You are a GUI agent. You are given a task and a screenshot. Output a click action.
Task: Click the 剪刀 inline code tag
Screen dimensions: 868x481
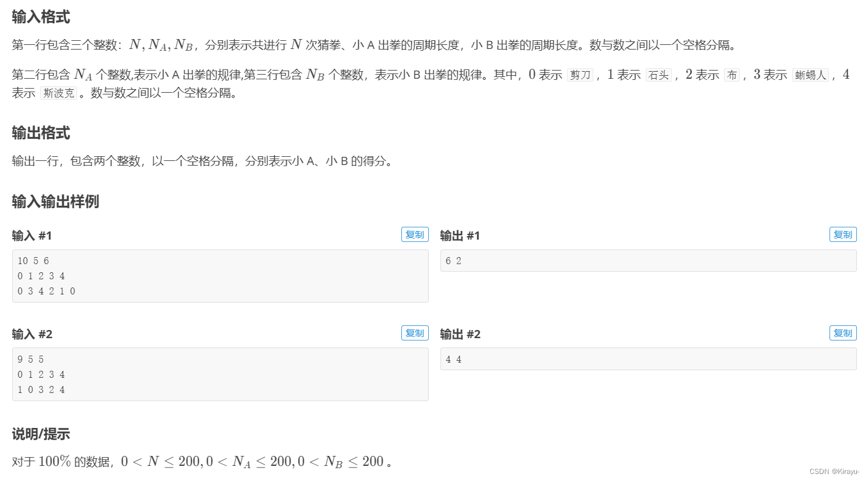coord(580,76)
